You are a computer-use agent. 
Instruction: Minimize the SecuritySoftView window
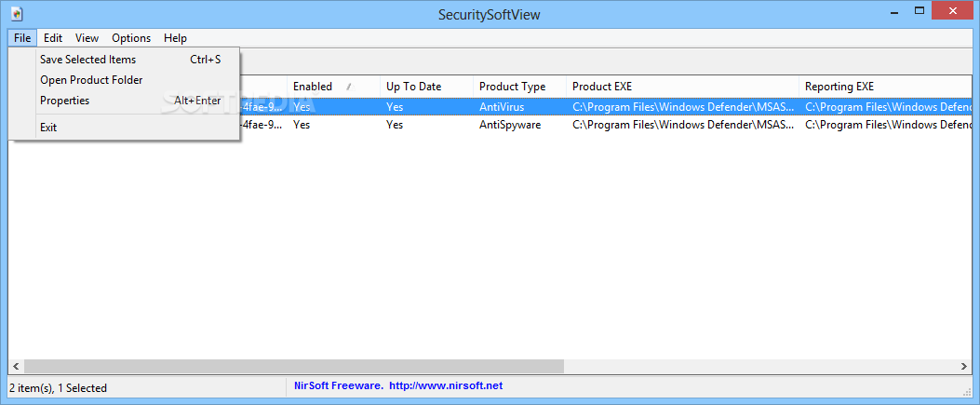click(895, 12)
